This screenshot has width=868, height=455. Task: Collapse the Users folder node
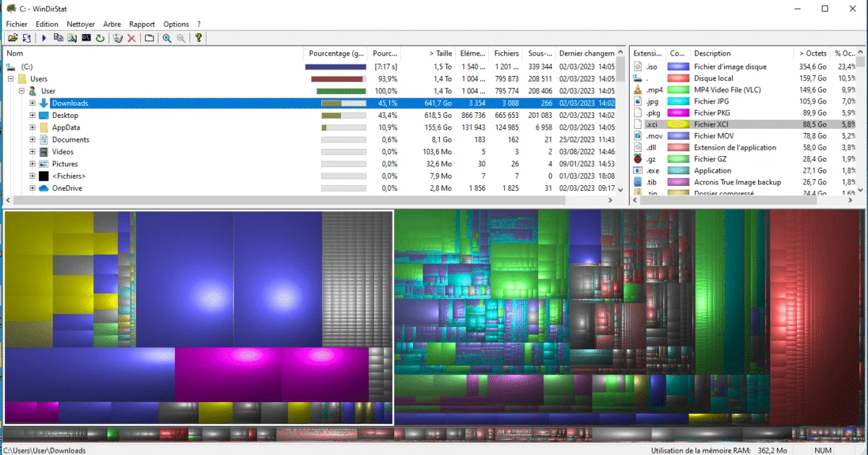click(10, 79)
